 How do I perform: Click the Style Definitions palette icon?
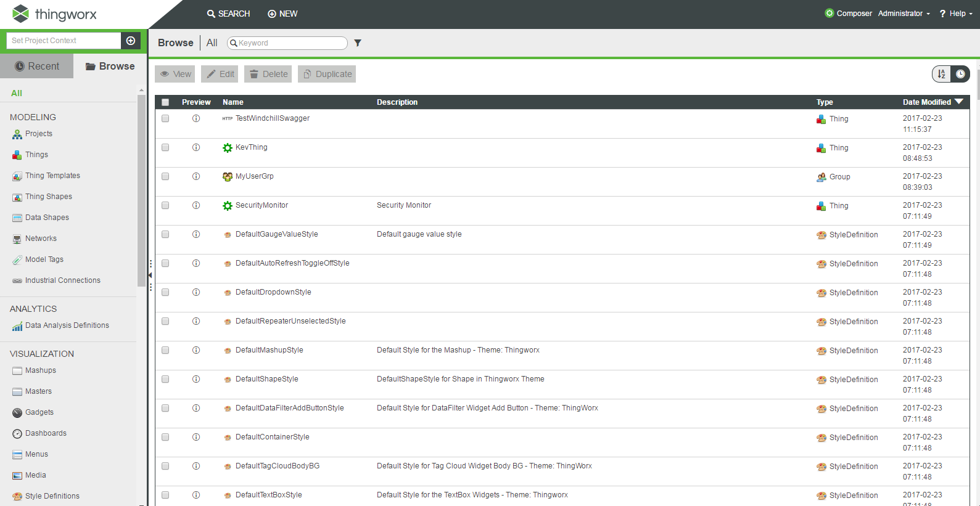(x=17, y=497)
